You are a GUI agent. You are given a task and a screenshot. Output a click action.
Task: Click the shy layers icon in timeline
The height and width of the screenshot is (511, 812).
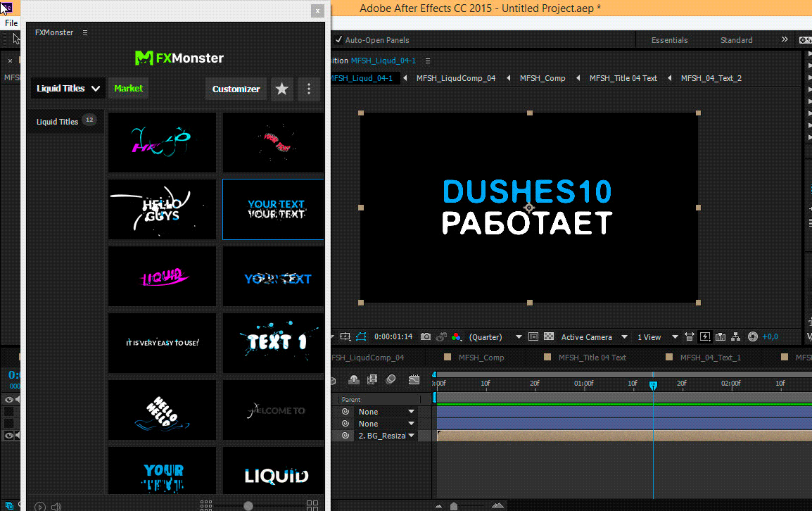354,380
